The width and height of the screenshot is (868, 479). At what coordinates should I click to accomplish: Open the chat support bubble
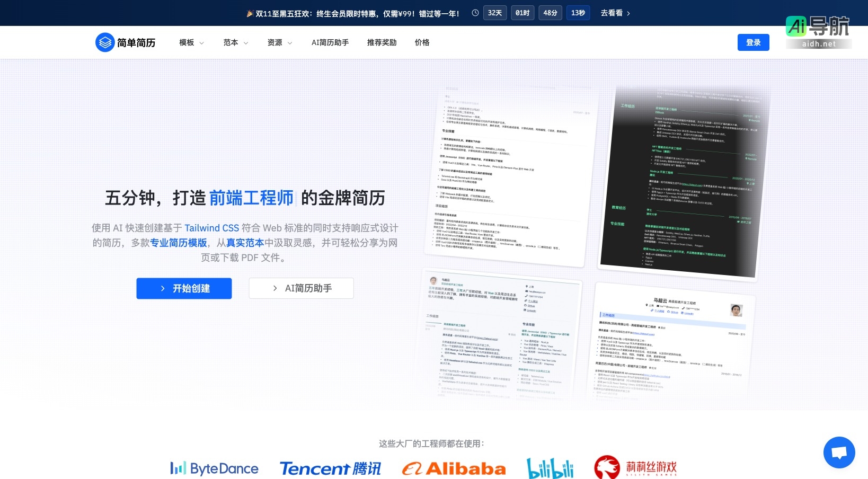[839, 452]
